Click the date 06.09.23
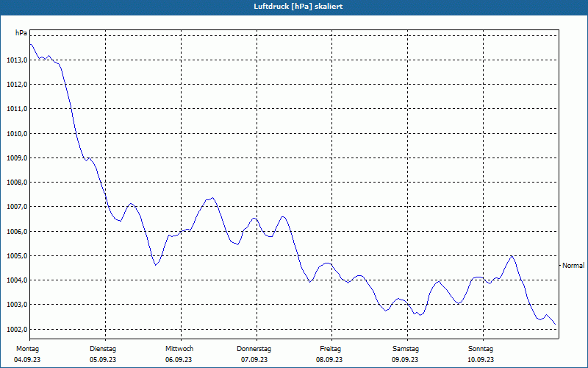588x368 pixels. click(179, 360)
